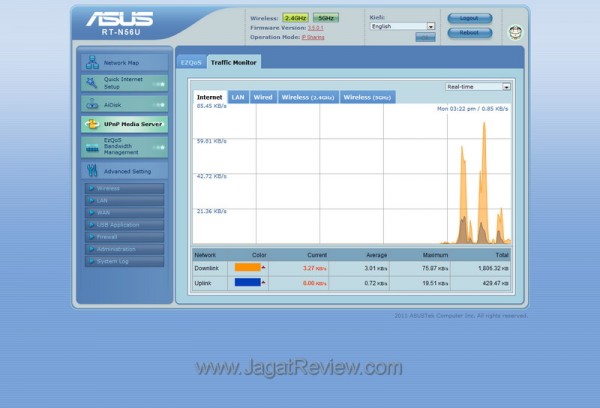Image resolution: width=600 pixels, height=408 pixels.
Task: Toggle the 2.4GHz wireless band indicator
Action: (295, 18)
